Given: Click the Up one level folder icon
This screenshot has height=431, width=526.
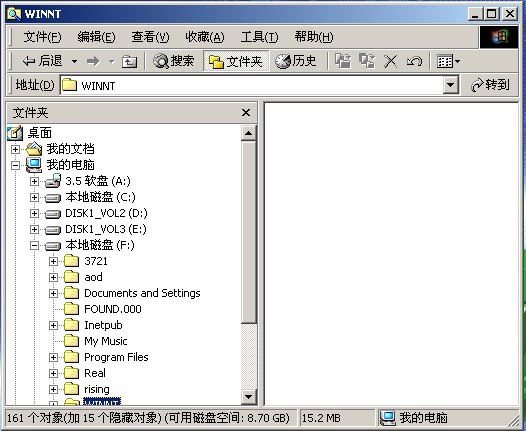Looking at the screenshot, I should click(129, 61).
